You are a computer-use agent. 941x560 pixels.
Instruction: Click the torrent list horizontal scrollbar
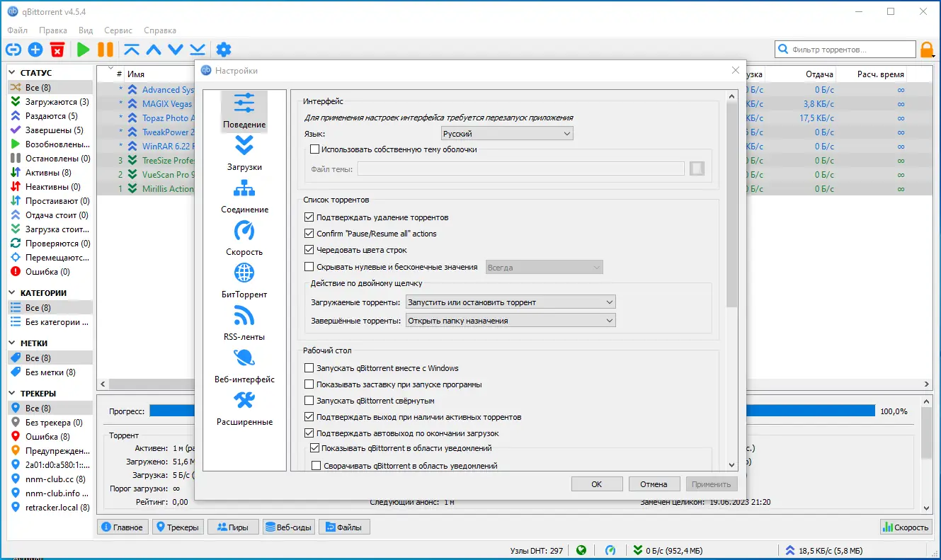[514, 384]
